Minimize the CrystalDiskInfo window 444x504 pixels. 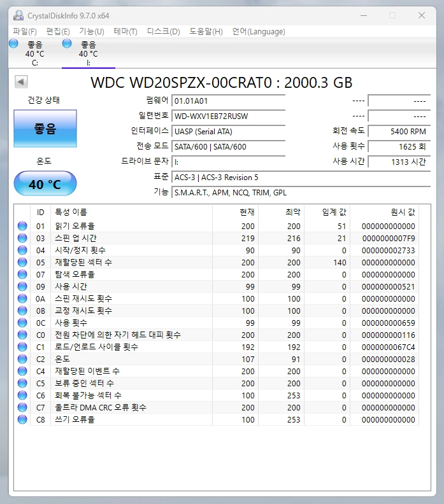(364, 15)
